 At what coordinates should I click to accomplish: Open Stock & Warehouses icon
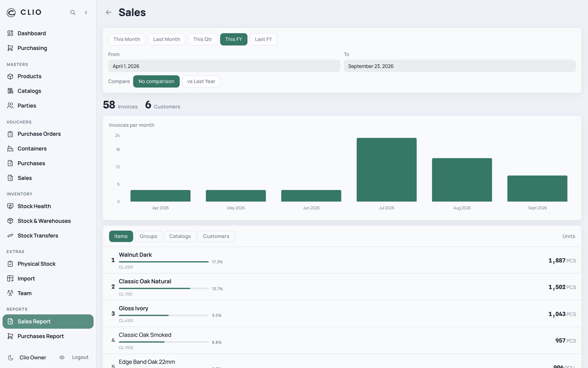click(10, 221)
